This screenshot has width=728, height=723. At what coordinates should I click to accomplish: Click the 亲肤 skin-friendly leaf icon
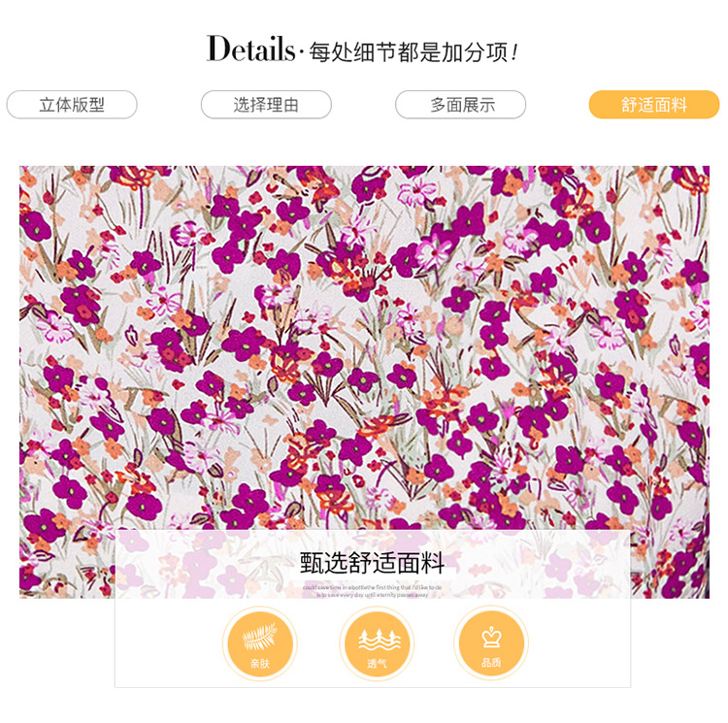tap(259, 643)
